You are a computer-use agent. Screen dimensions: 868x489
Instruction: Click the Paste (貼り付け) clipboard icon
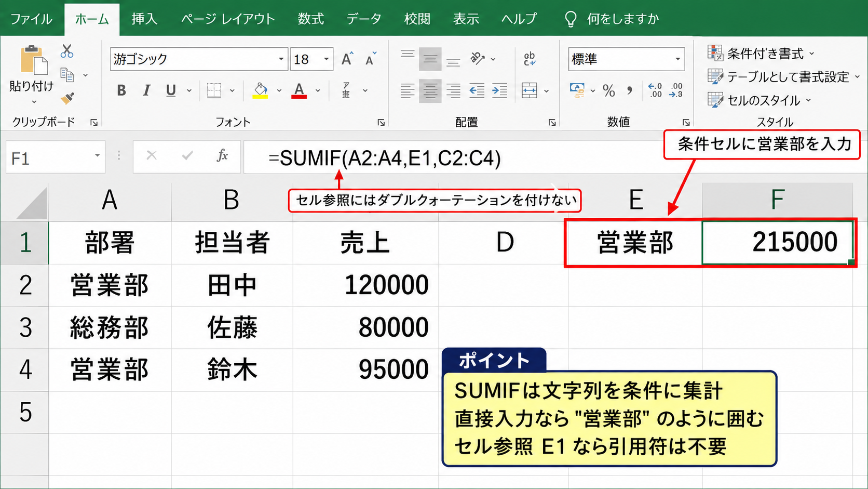[33, 60]
